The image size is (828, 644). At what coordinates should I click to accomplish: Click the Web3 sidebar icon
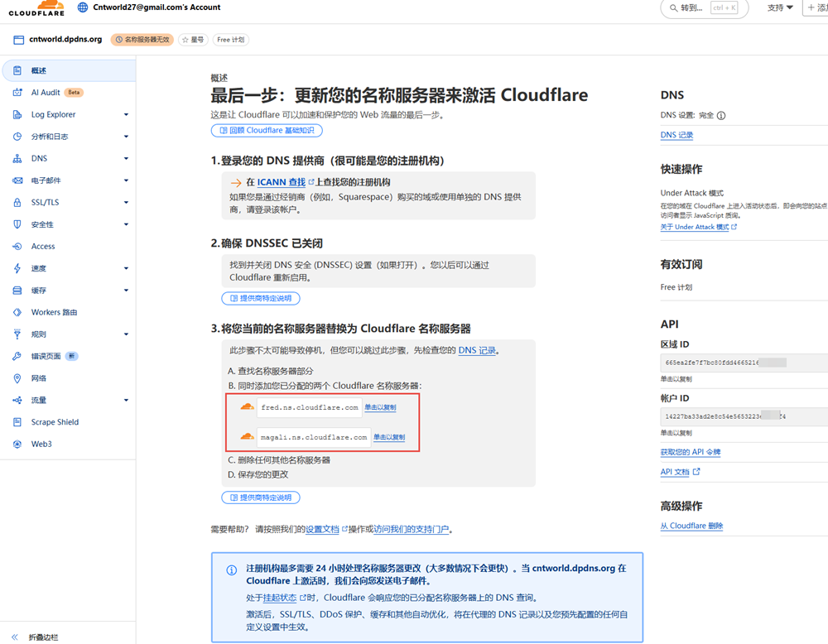tap(17, 445)
